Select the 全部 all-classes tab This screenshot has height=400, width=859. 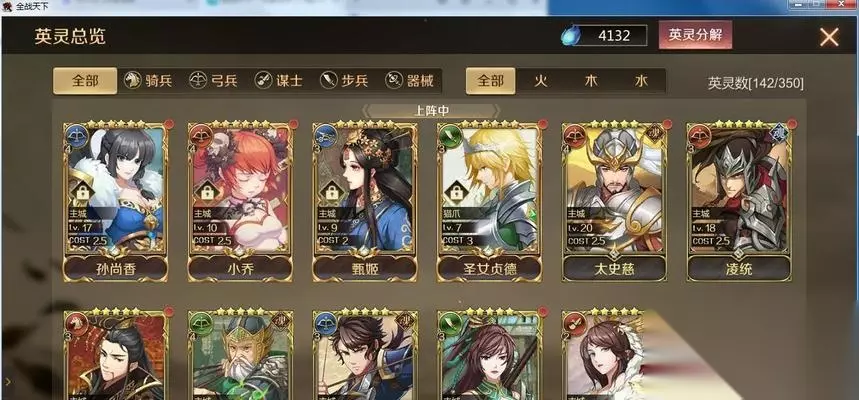tap(85, 81)
